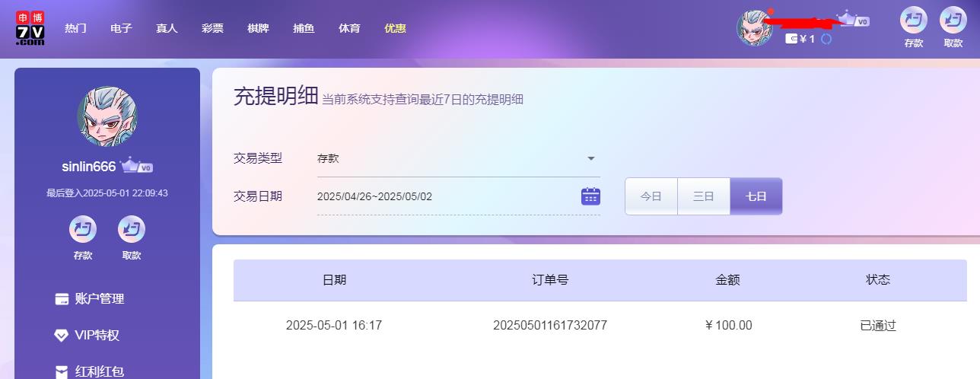Click the 交易日期 date range field
Viewport: 980px width, 379px height.
point(458,196)
